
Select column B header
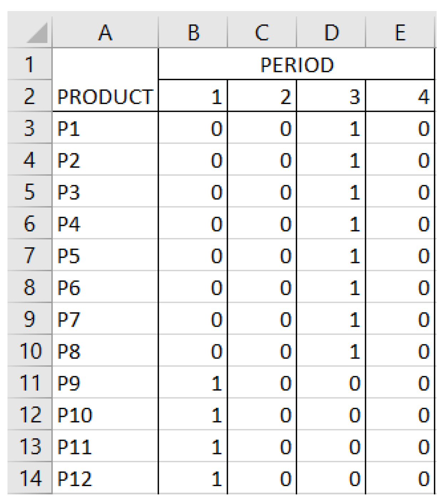click(193, 33)
